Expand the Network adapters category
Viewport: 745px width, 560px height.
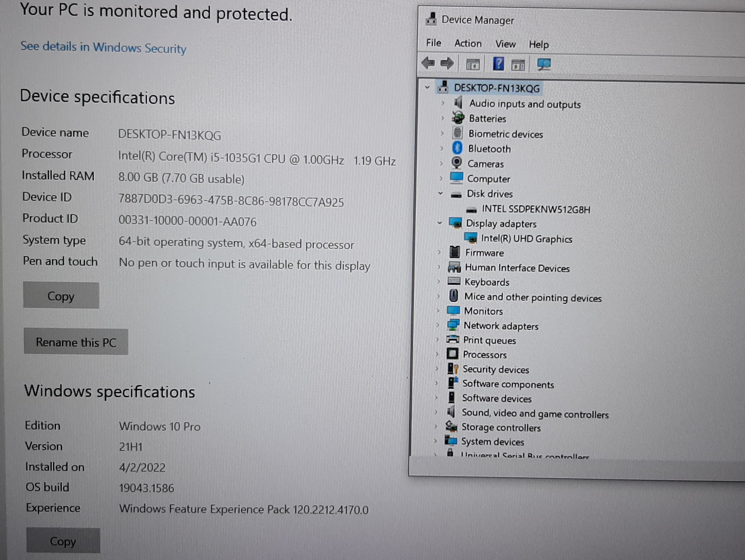(x=438, y=325)
